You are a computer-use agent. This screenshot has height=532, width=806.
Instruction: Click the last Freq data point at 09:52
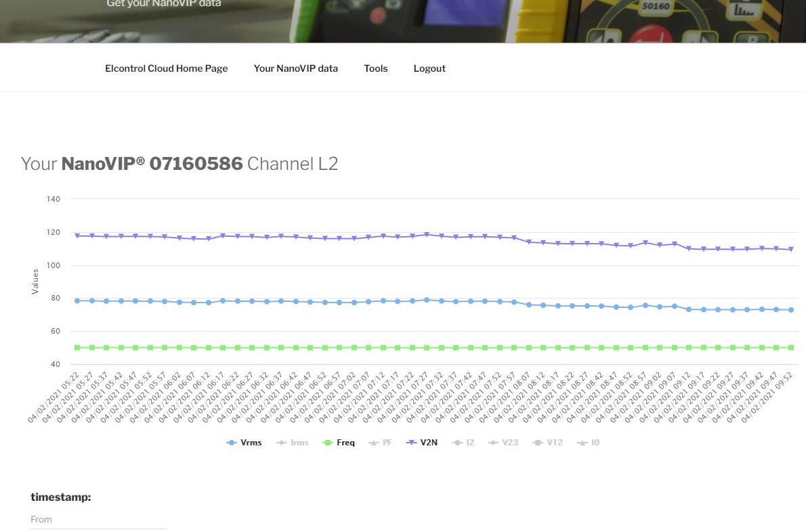pos(790,348)
